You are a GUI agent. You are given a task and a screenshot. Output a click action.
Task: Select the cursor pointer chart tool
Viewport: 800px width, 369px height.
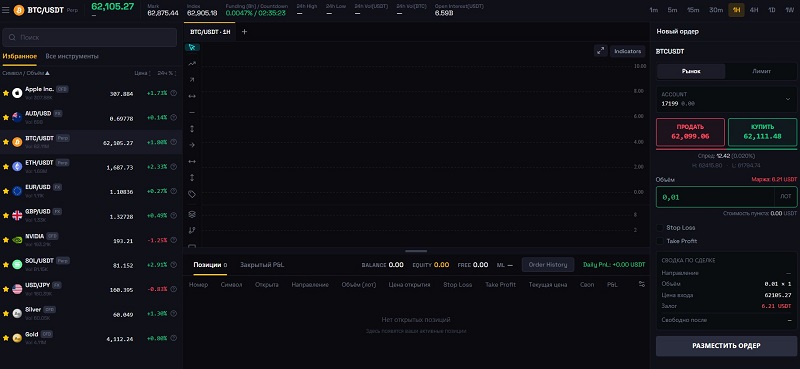pos(192,47)
